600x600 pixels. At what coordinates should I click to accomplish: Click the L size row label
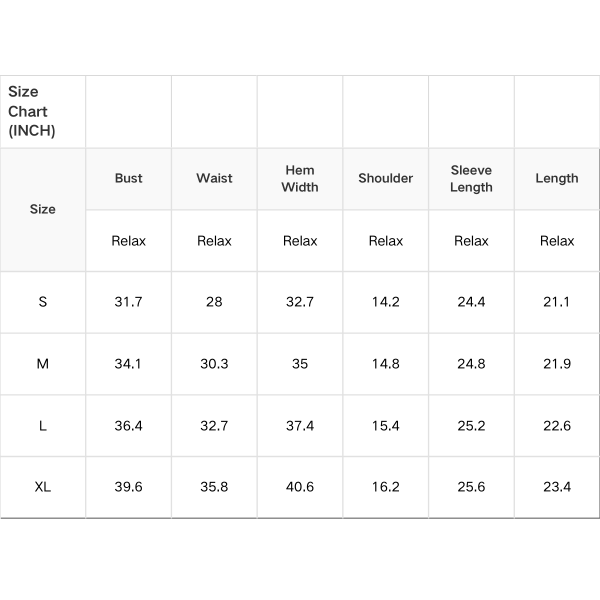click(42, 426)
